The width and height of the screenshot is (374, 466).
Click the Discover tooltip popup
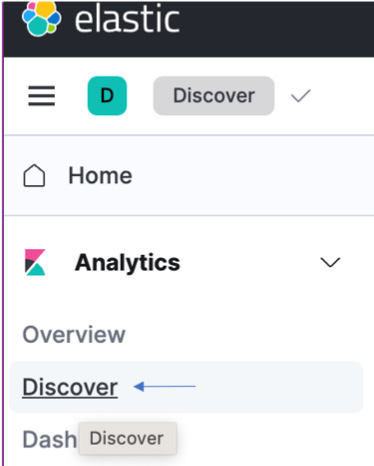pyautogui.click(x=127, y=439)
